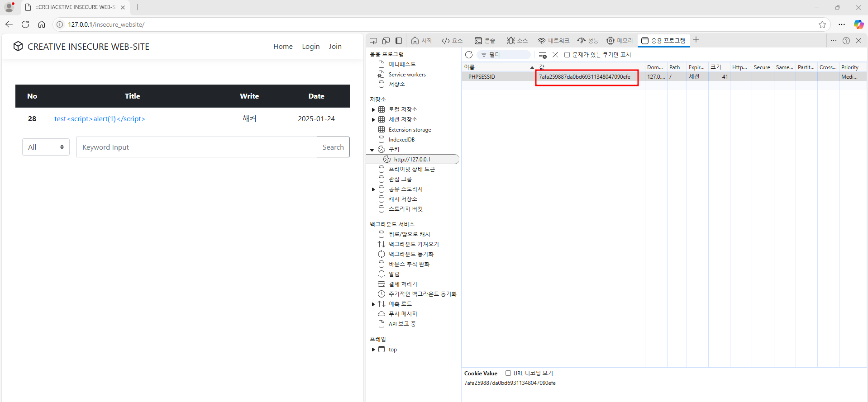This screenshot has height=402, width=868.
Task: Select the 응용 프로그램 application tab
Action: click(x=663, y=41)
